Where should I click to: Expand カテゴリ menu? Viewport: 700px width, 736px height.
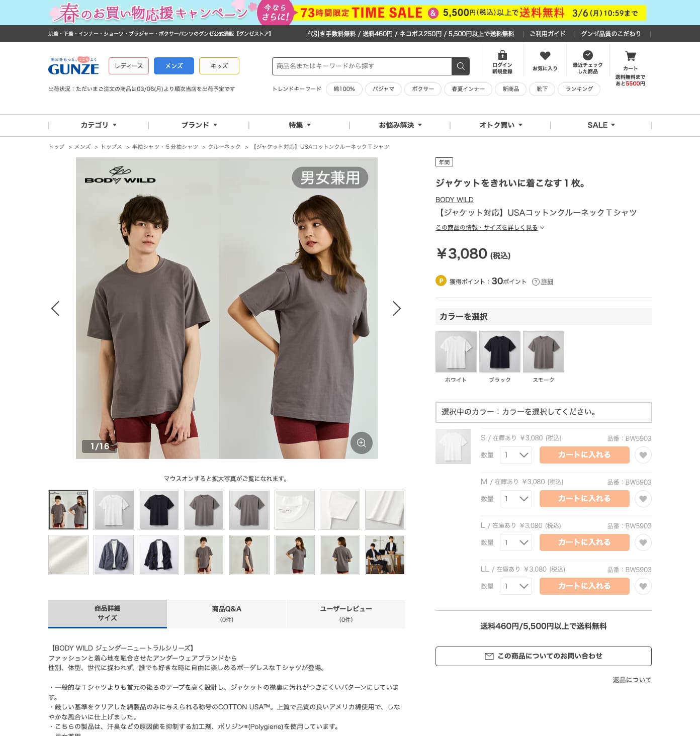[x=99, y=125]
